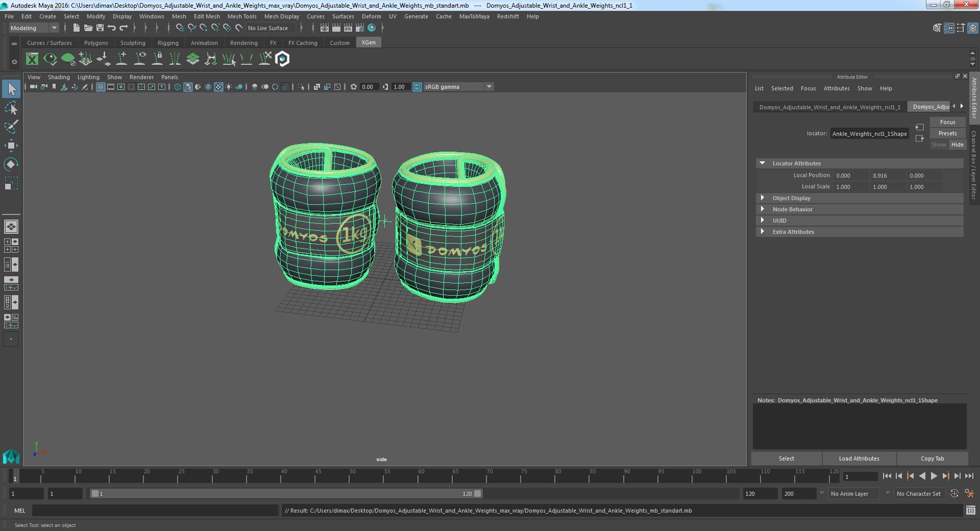Toggle textured display in viewport
Image resolution: width=980 pixels, height=531 pixels.
coord(218,87)
